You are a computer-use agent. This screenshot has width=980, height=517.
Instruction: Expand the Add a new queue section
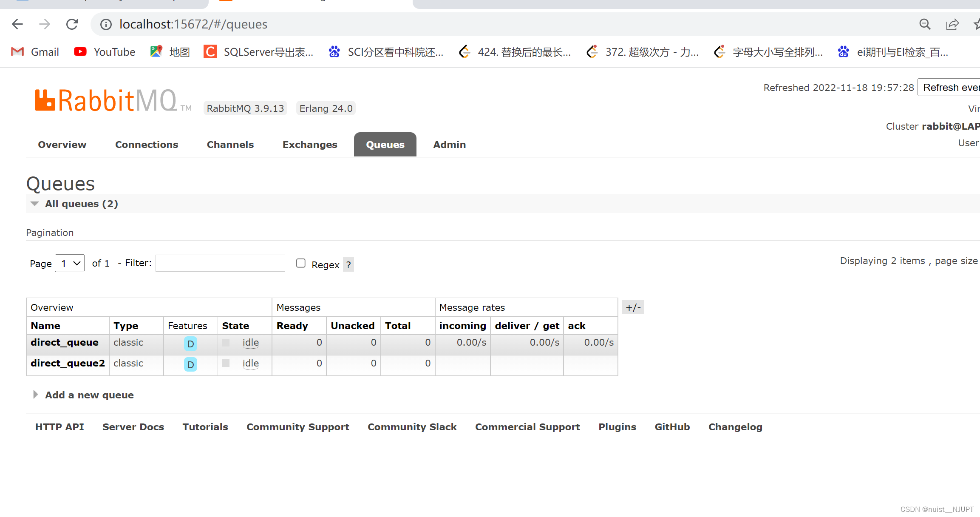pyautogui.click(x=83, y=395)
